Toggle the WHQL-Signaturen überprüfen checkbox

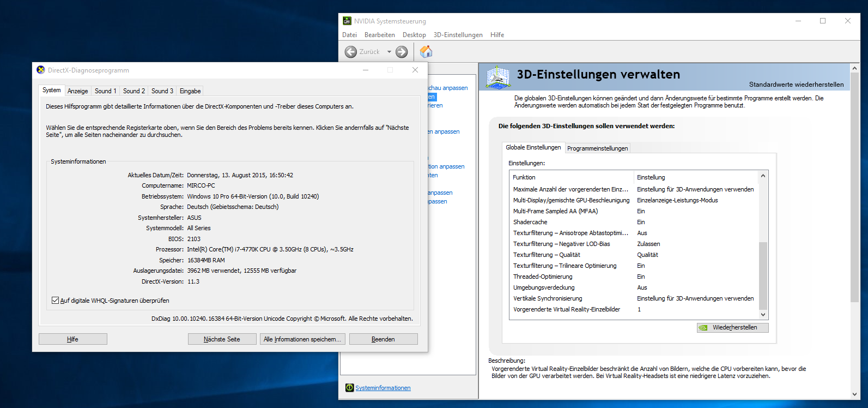(x=55, y=301)
